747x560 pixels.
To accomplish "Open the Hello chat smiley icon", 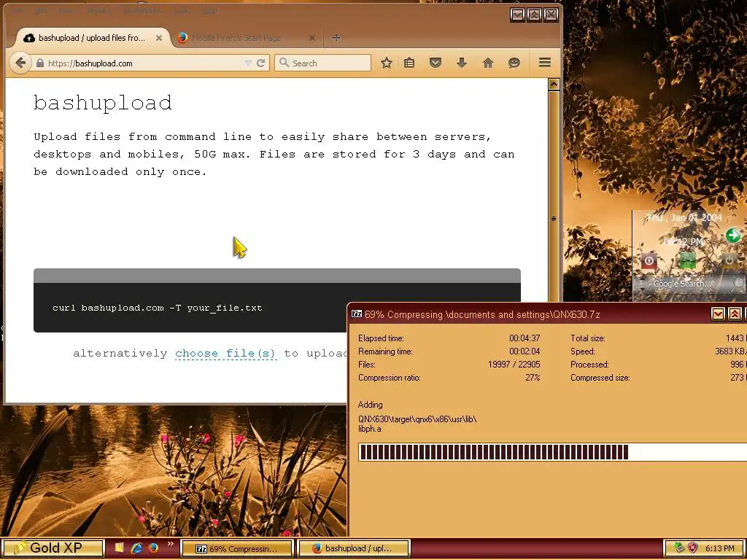I will click(x=514, y=63).
